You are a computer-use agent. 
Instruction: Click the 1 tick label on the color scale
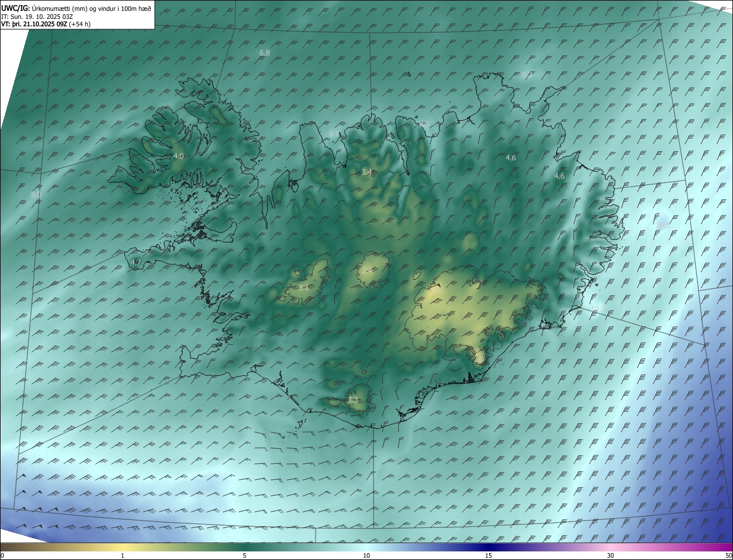(123, 555)
